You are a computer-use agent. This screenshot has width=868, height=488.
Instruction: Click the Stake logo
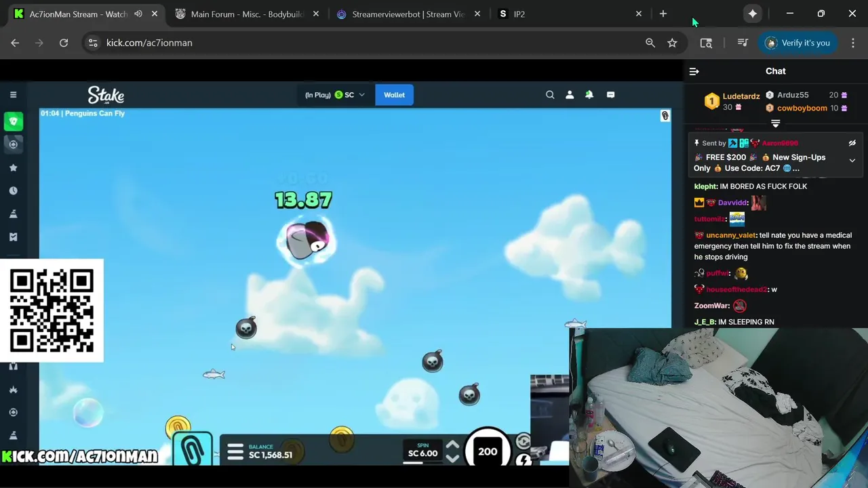point(106,95)
